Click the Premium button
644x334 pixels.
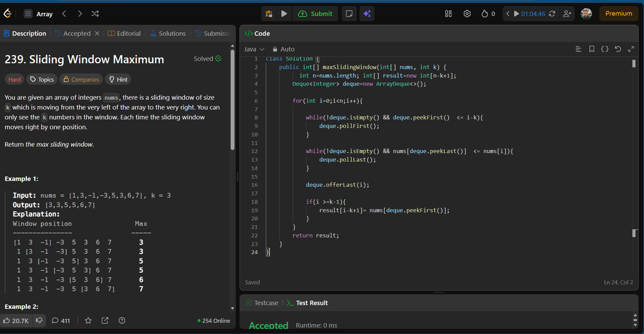619,13
